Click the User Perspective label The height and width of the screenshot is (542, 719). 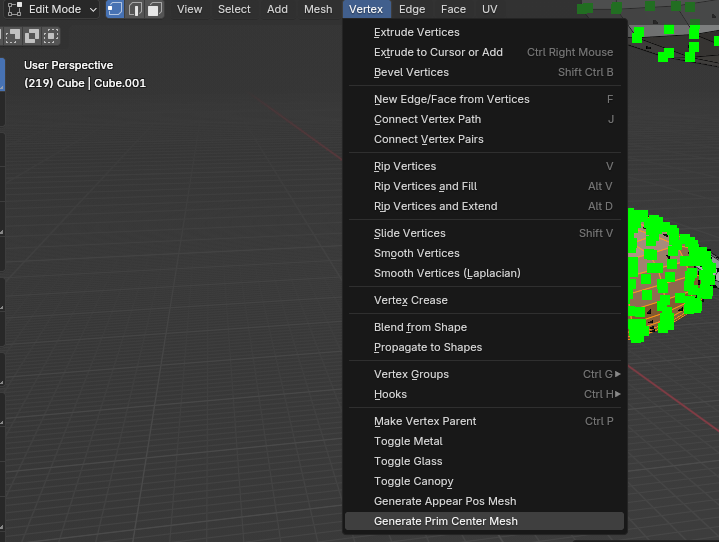pyautogui.click(x=69, y=65)
